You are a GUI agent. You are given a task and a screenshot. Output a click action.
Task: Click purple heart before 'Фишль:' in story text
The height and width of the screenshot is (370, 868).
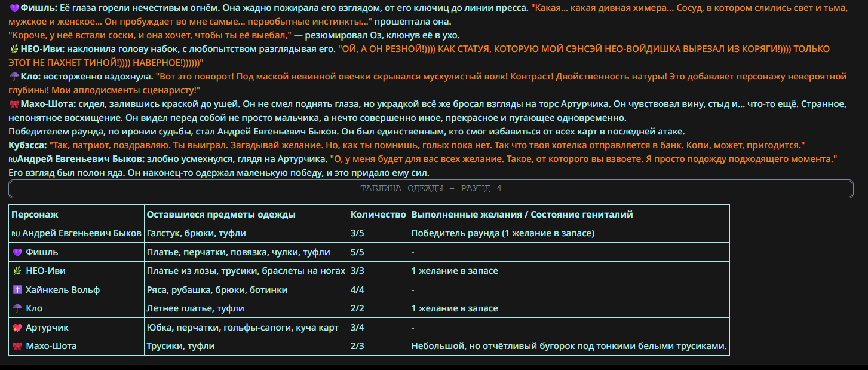point(14,10)
